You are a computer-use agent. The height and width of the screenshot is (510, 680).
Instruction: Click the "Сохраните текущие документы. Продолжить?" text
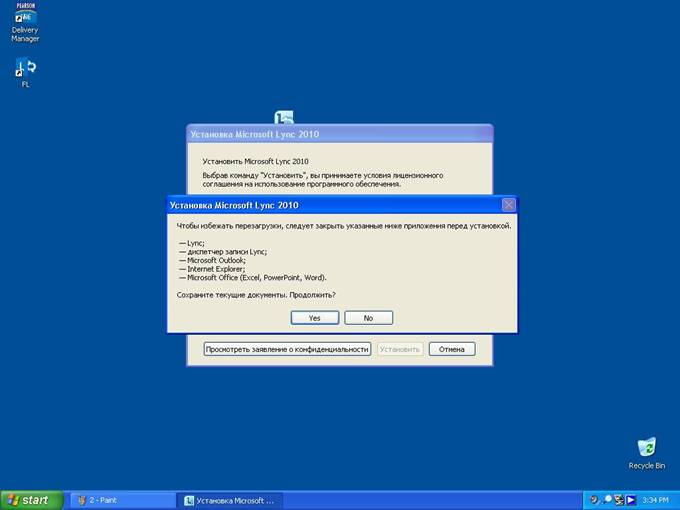coord(256,295)
